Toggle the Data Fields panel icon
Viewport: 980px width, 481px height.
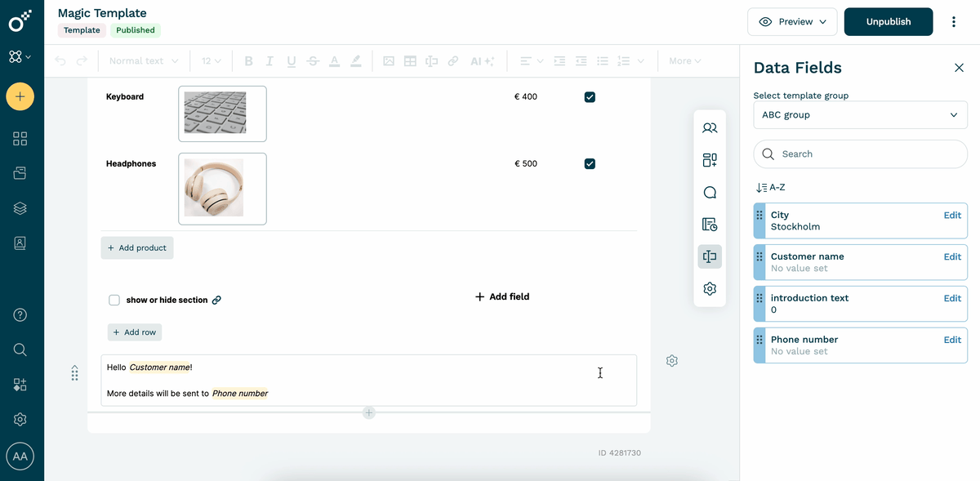click(710, 256)
